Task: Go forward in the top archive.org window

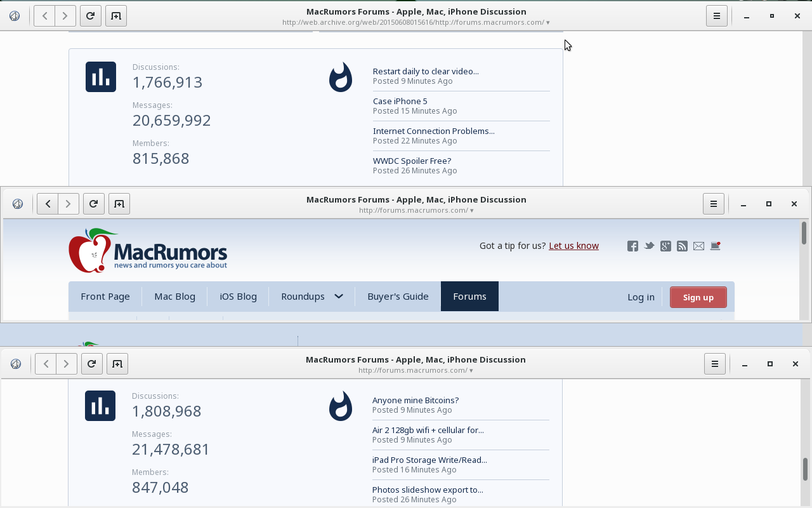Action: tap(65, 16)
